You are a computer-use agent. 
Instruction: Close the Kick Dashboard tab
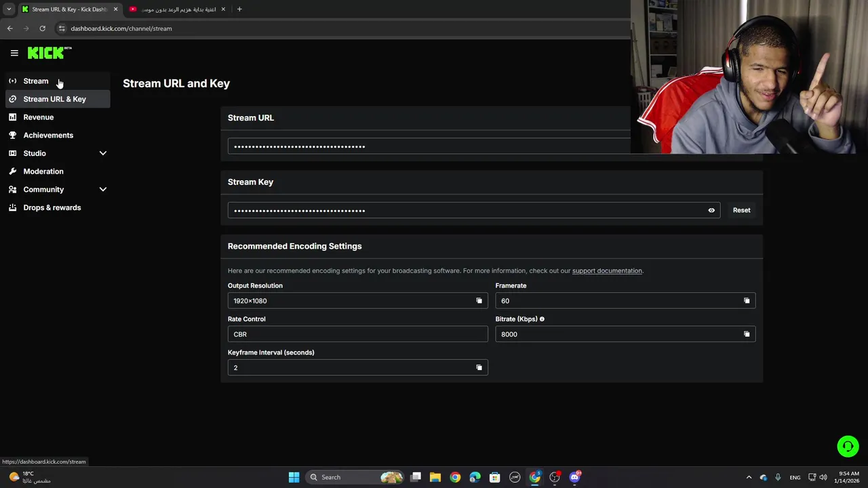(x=115, y=9)
